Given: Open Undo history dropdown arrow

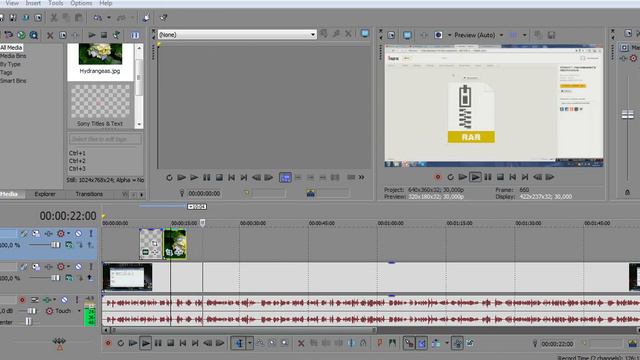Looking at the screenshot, I should (x=109, y=18).
